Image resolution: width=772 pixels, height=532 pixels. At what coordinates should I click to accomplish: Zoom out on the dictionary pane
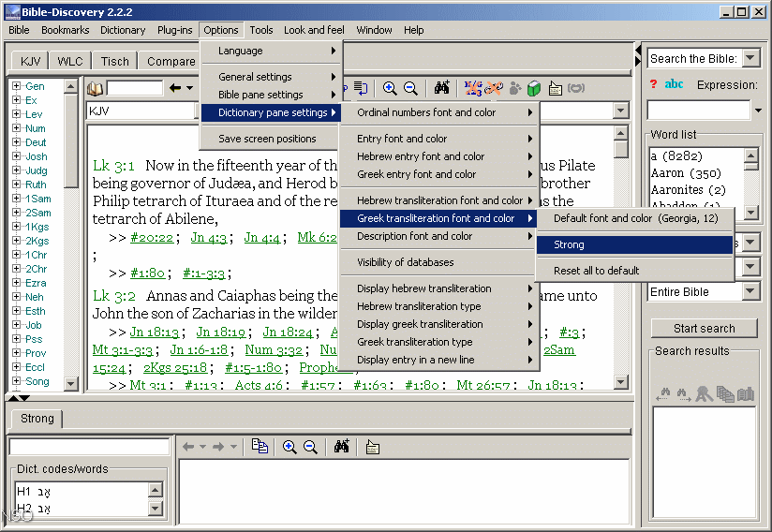coord(310,447)
